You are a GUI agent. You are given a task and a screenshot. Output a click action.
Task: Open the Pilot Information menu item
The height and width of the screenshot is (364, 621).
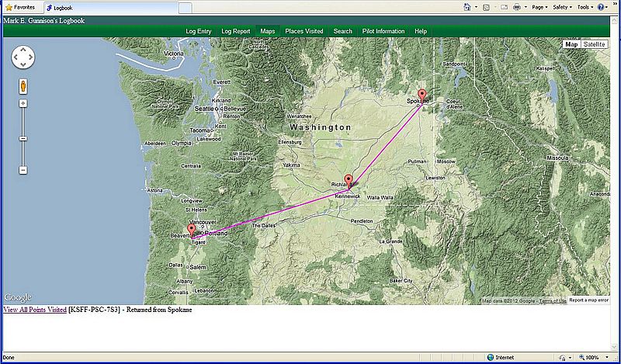click(x=383, y=31)
